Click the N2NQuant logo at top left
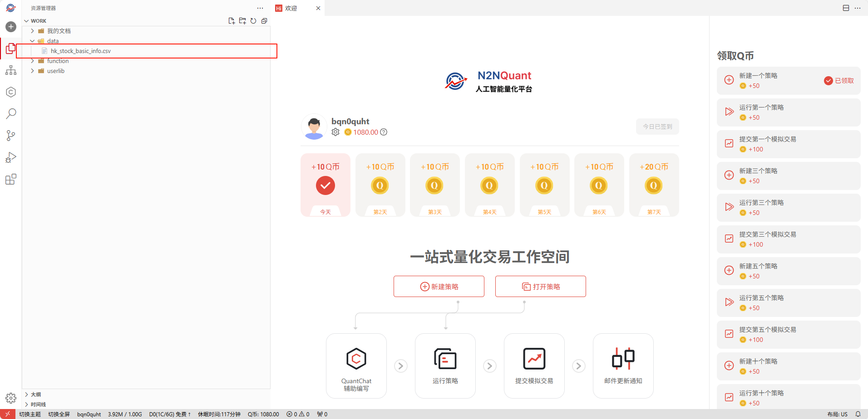Viewport: 868px width, 419px height. tap(11, 8)
